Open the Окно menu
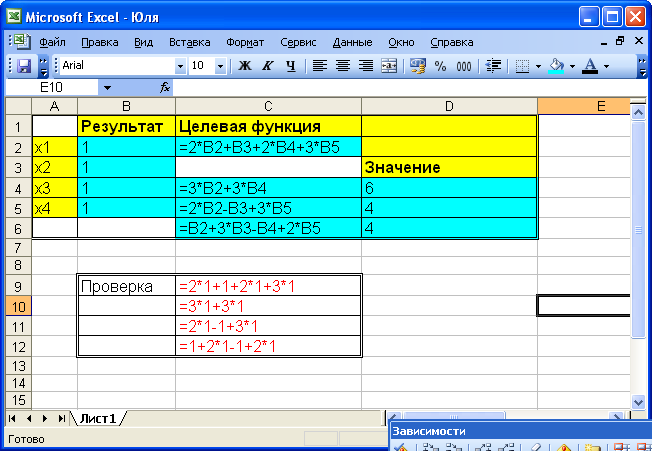 point(401,42)
